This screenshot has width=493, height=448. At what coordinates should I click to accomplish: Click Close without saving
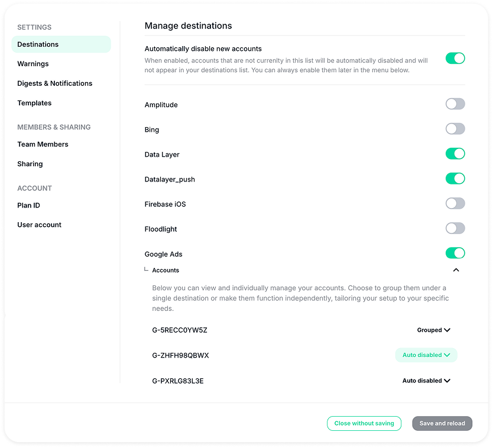(364, 423)
